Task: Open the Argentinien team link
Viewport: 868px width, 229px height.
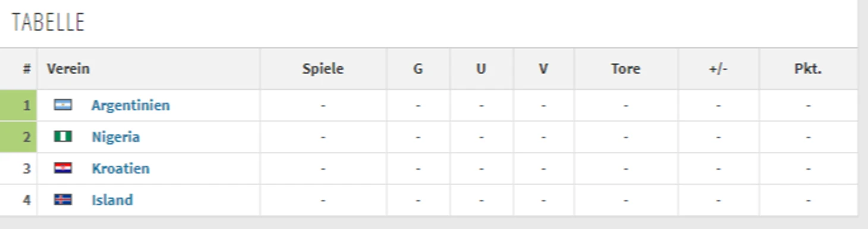Action: [x=130, y=105]
